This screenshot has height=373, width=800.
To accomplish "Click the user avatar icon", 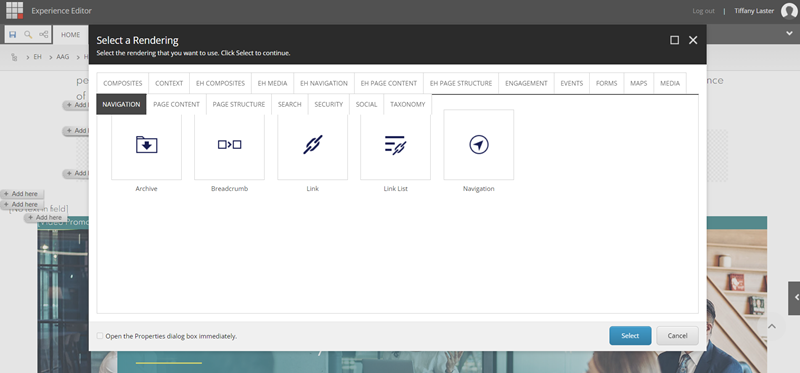I will pos(789,11).
